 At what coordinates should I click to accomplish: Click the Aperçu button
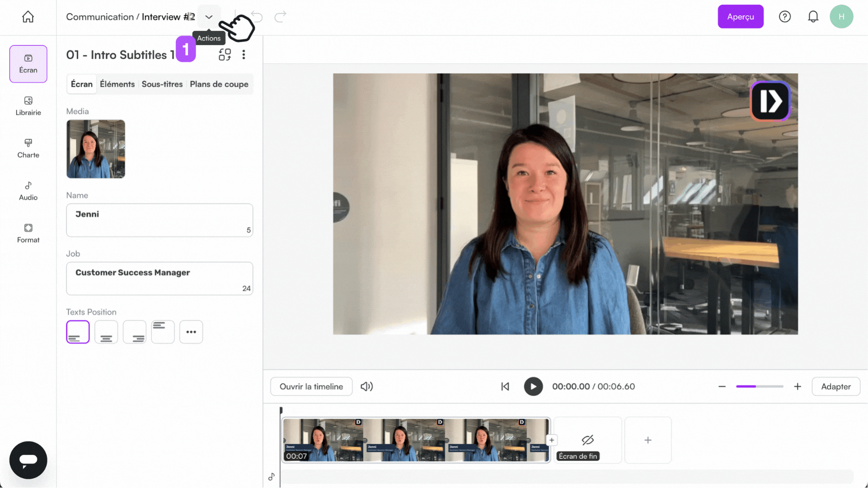click(x=740, y=16)
